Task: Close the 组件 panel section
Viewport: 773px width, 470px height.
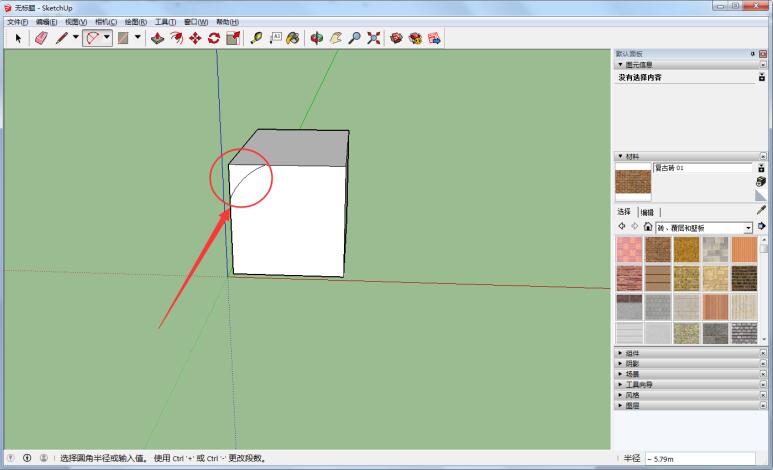Action: point(763,353)
